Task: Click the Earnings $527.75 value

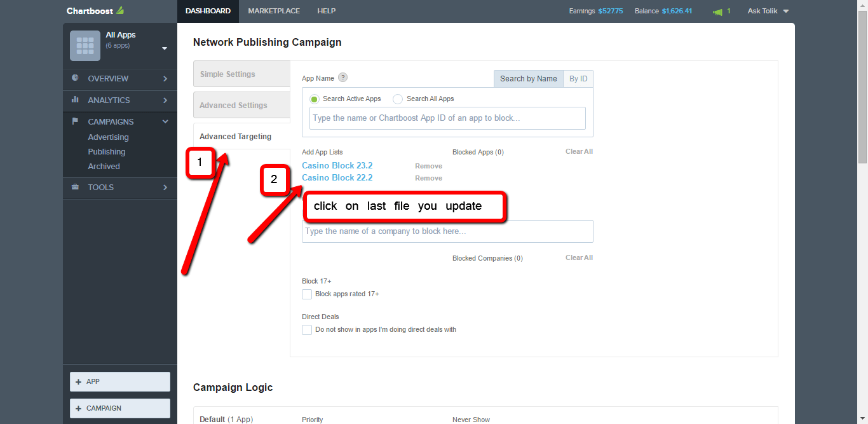Action: point(610,11)
